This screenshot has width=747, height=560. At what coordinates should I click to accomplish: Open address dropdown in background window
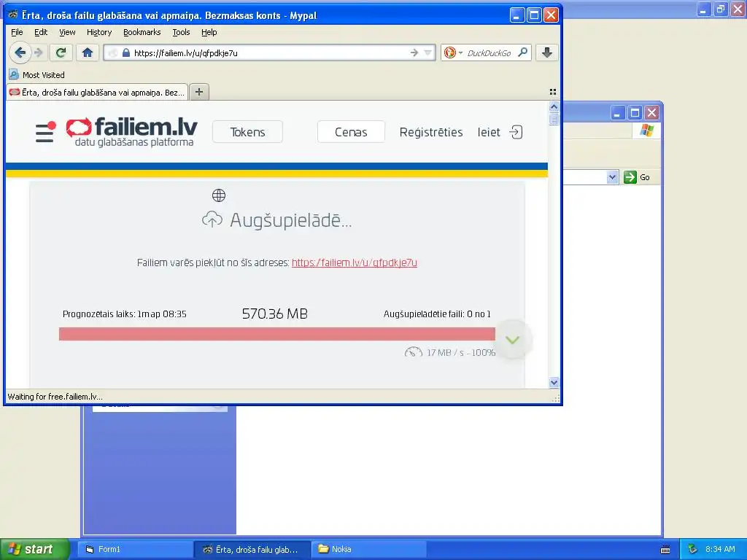(x=612, y=177)
